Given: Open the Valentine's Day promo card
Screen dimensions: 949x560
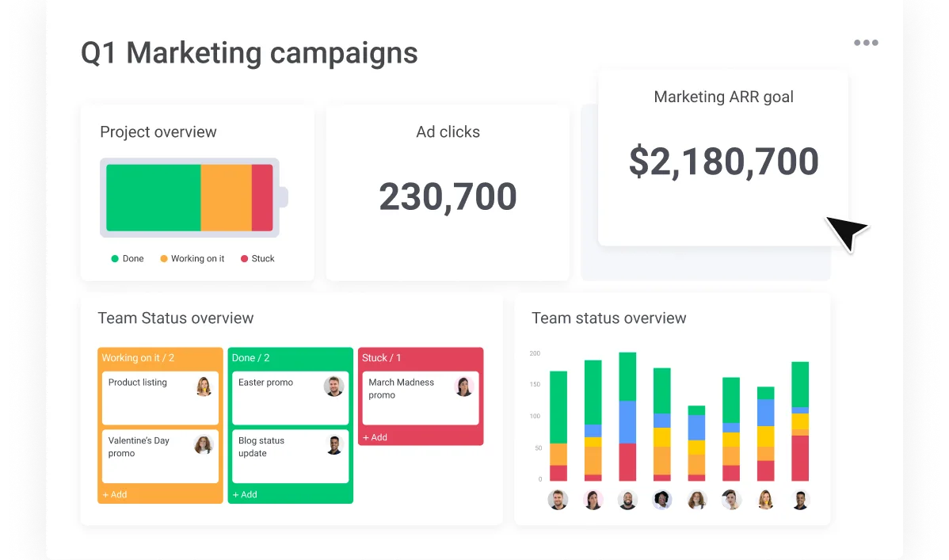Looking at the screenshot, I should point(160,456).
